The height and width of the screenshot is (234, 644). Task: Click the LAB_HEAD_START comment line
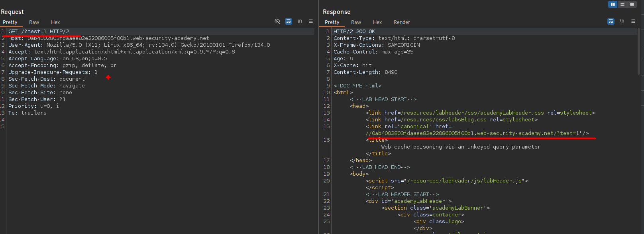pyautogui.click(x=383, y=99)
